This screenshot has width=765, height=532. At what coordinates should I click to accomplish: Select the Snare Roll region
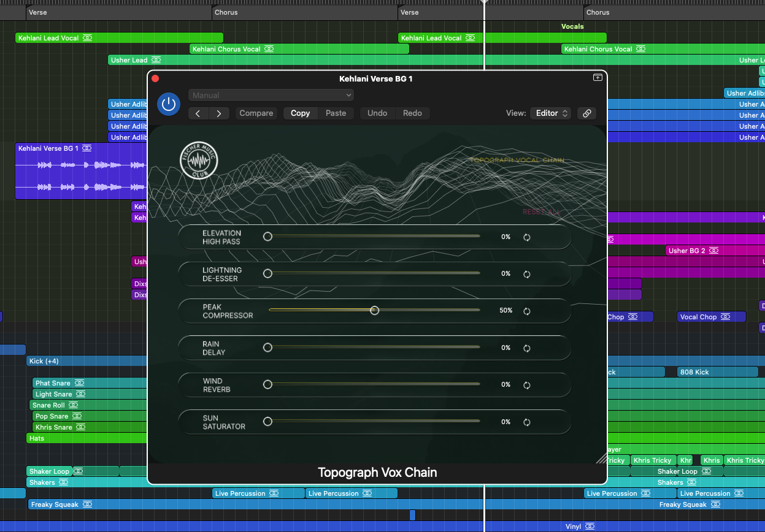(88, 405)
